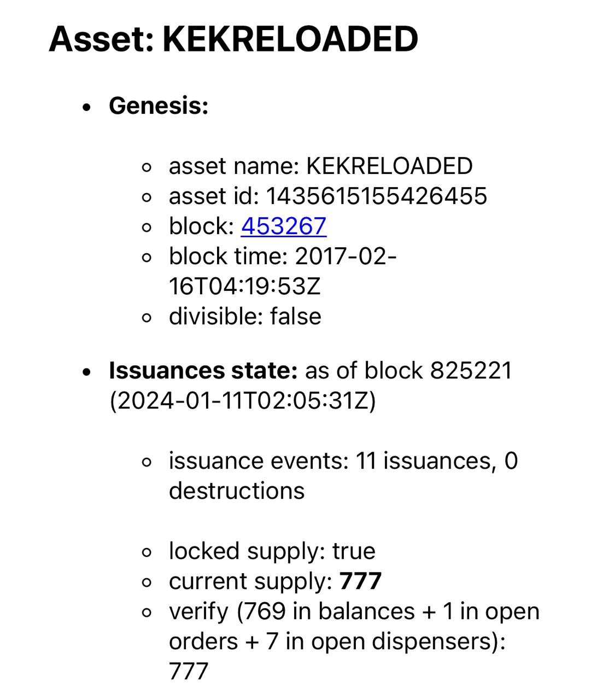Click the bold current supply 777 value
Viewport: 591px width, 700px height.
click(360, 581)
